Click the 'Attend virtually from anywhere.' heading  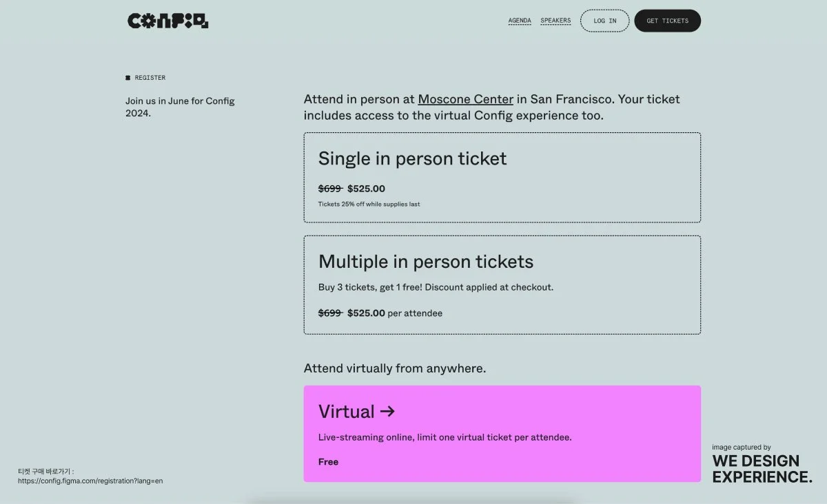click(x=395, y=368)
